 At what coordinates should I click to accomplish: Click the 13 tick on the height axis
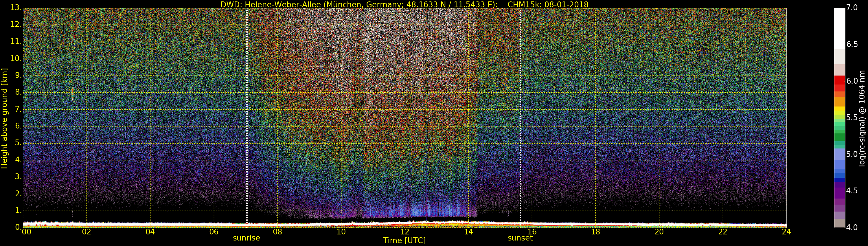[15, 8]
